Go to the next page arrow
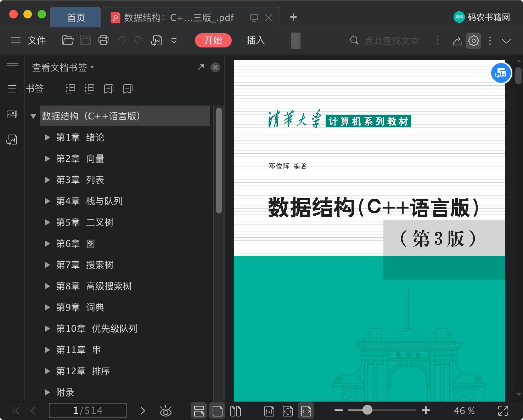Viewport: 523px width, 420px height. pos(143,411)
